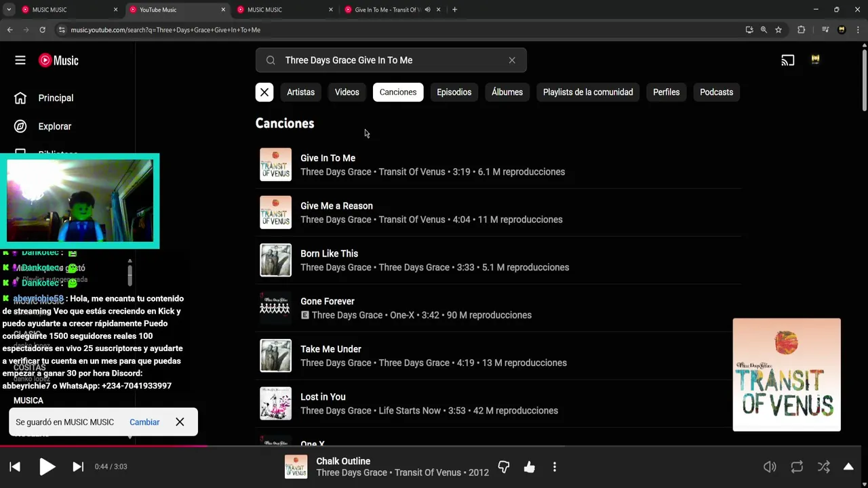Open the browser three-dot menu

tap(857, 30)
